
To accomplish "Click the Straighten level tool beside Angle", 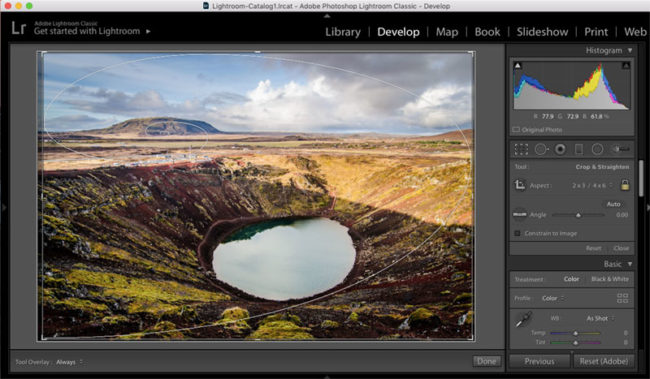I will click(x=520, y=214).
